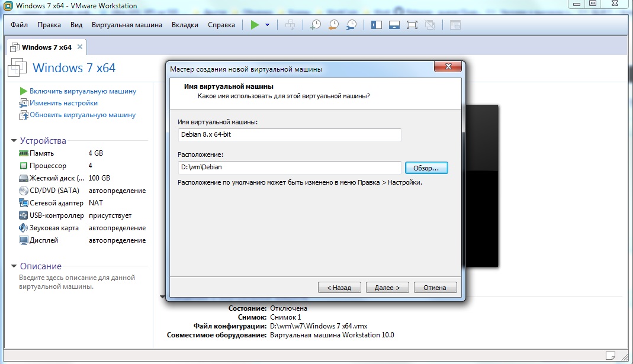This screenshot has width=633, height=364.
Task: Click the Отключена state value
Action: [x=288, y=308]
